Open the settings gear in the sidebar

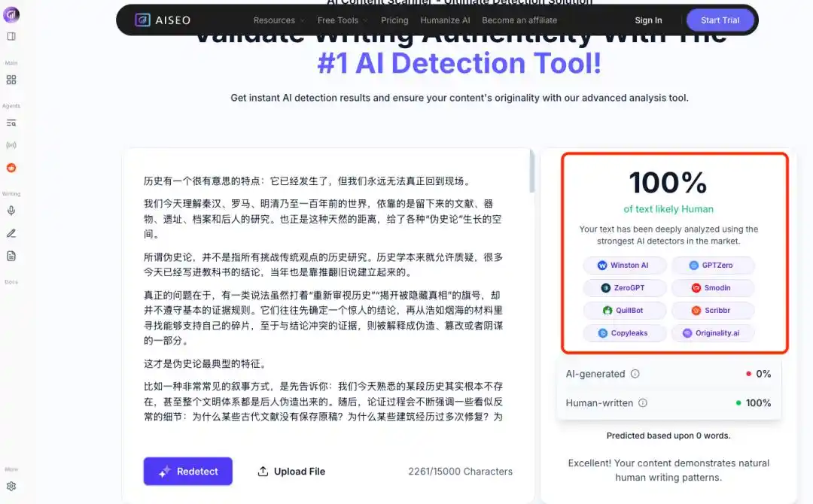click(11, 487)
